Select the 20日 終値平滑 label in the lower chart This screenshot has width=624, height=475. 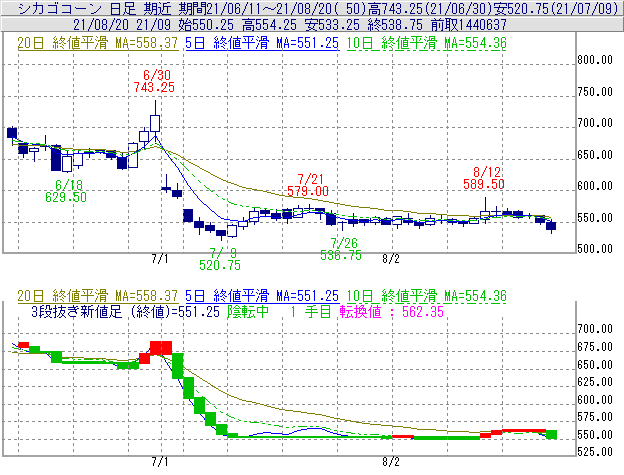pos(98,296)
